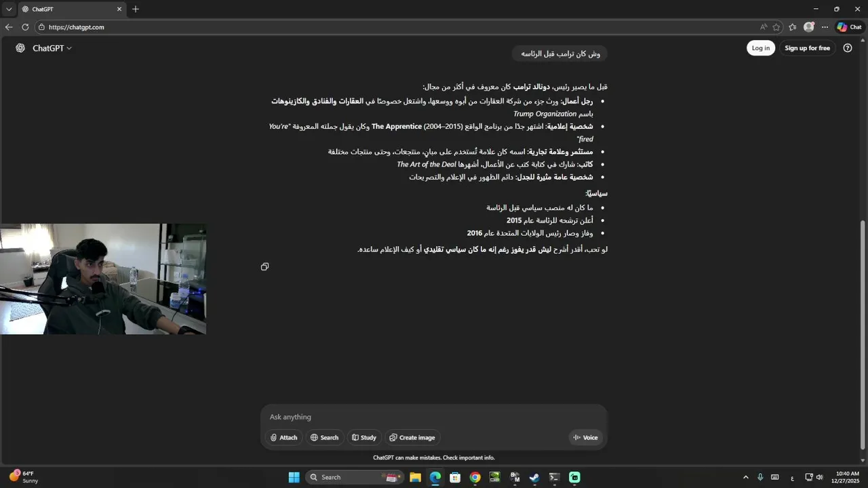Click the Log in button
This screenshot has height=488, width=868.
[761, 48]
